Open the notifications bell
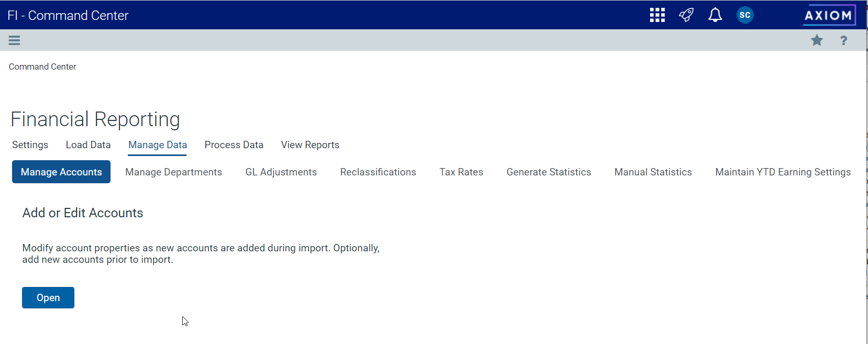This screenshot has width=868, height=344. [x=715, y=15]
